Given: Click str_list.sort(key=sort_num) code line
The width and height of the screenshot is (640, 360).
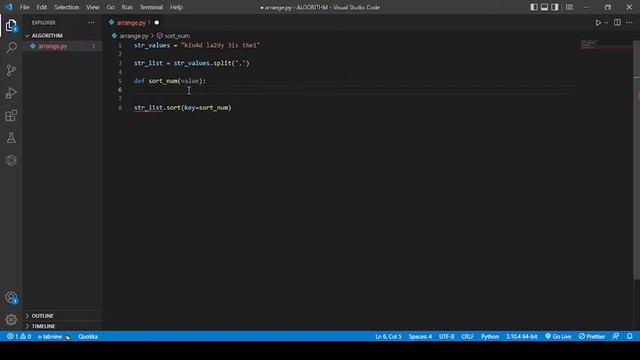Looking at the screenshot, I should (182, 108).
